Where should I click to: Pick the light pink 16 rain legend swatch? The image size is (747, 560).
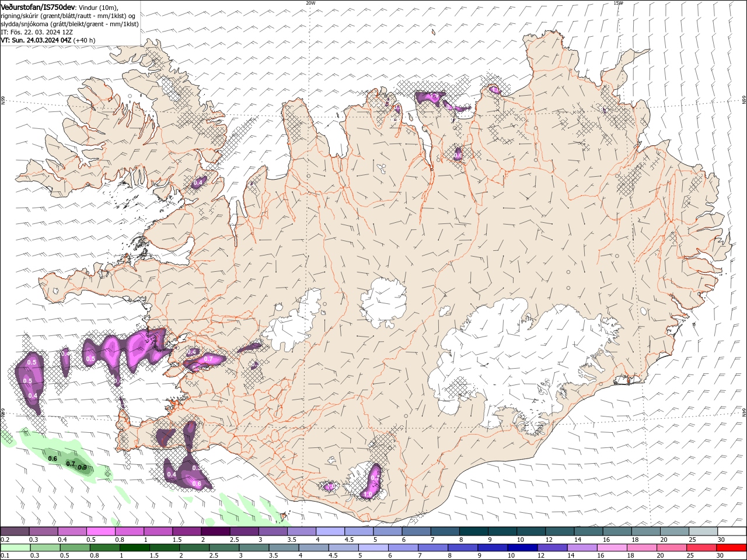(612, 548)
